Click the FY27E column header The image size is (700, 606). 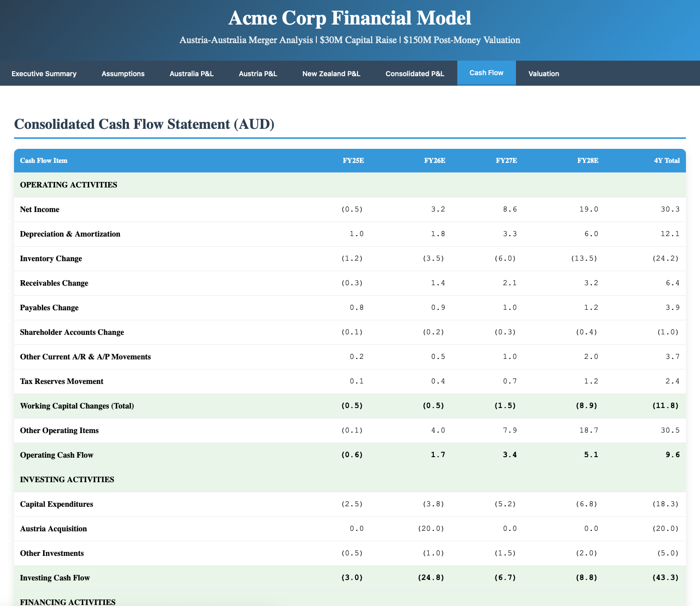tap(506, 161)
